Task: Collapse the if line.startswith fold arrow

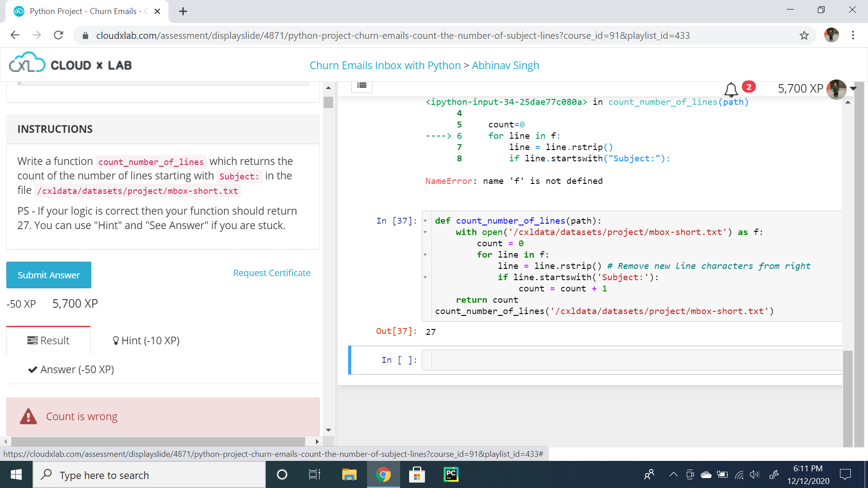Action: click(x=425, y=277)
